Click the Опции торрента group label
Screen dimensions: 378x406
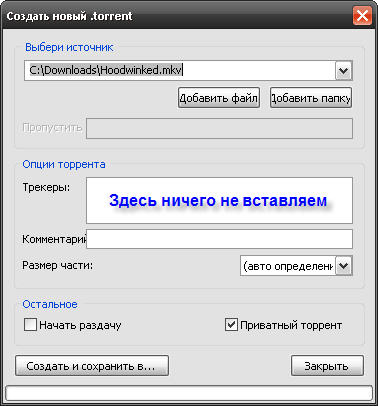tap(64, 164)
